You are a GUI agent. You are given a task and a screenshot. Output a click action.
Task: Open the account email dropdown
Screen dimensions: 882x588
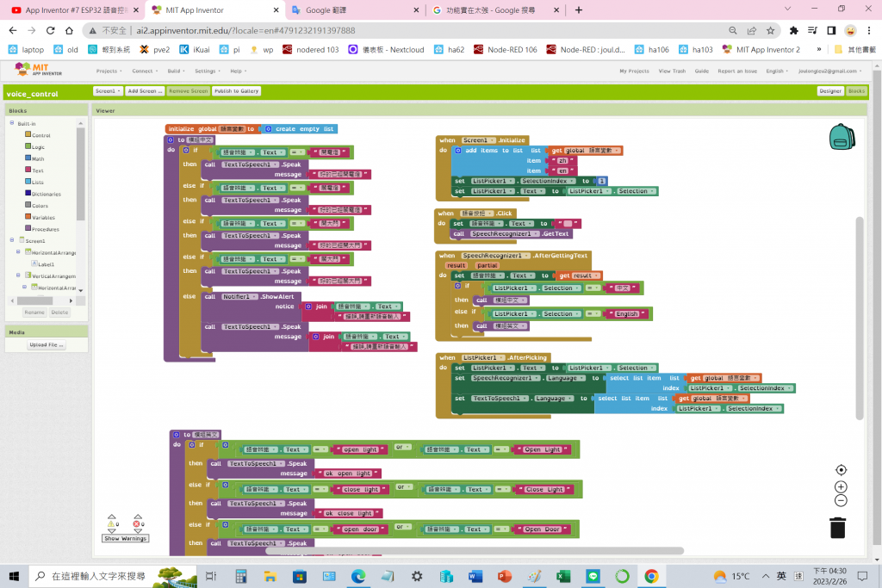click(829, 71)
